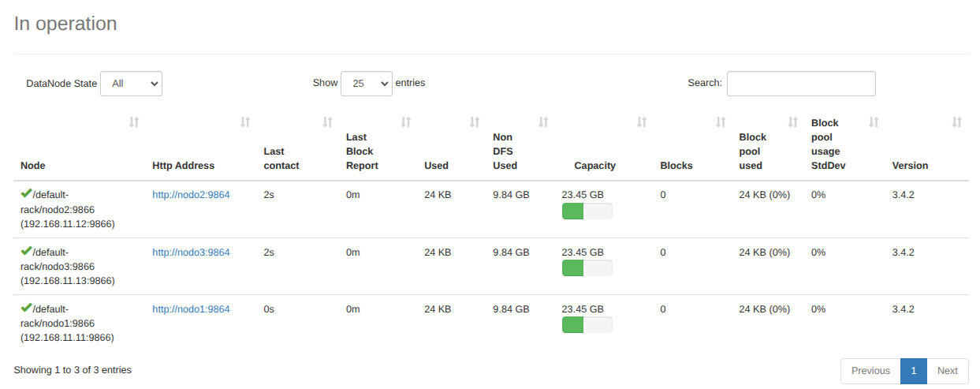Sort table by Http Address column icon

click(245, 122)
